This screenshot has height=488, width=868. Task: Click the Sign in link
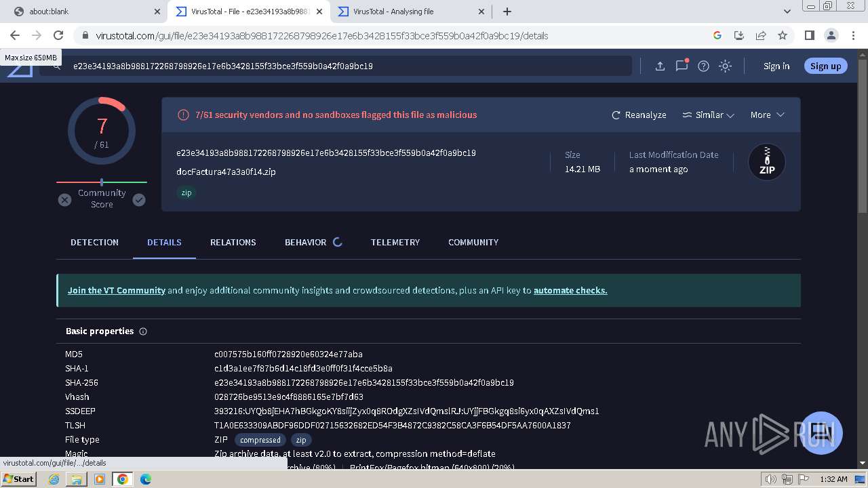pos(776,66)
